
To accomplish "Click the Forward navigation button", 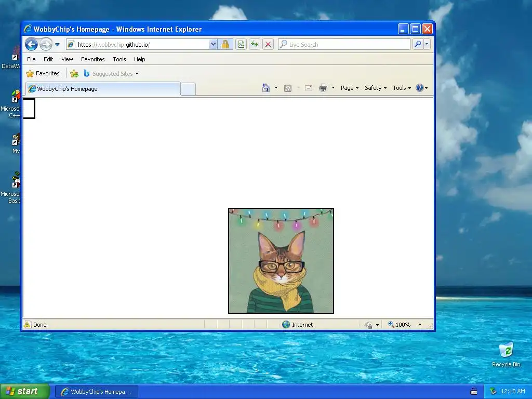I will pos(46,45).
